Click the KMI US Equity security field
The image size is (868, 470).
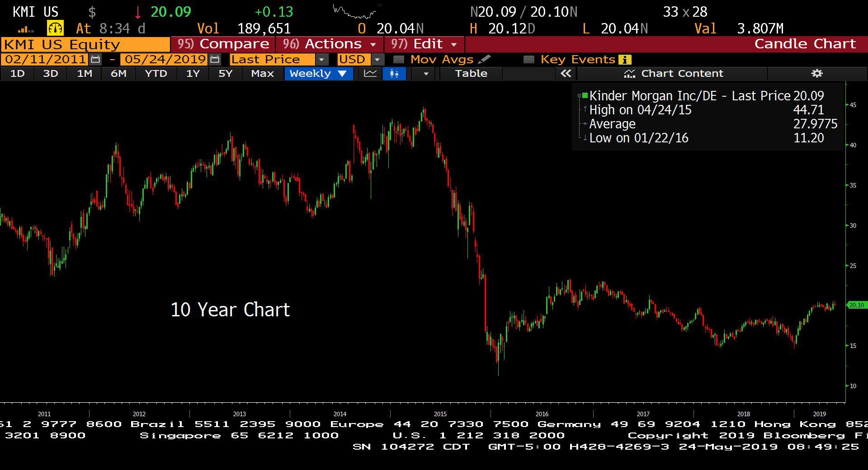[x=85, y=45]
